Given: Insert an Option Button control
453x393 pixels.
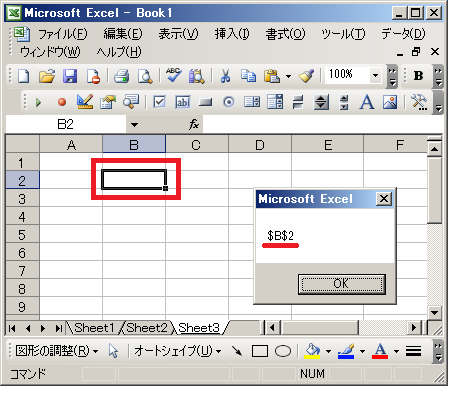Looking at the screenshot, I should click(228, 102).
